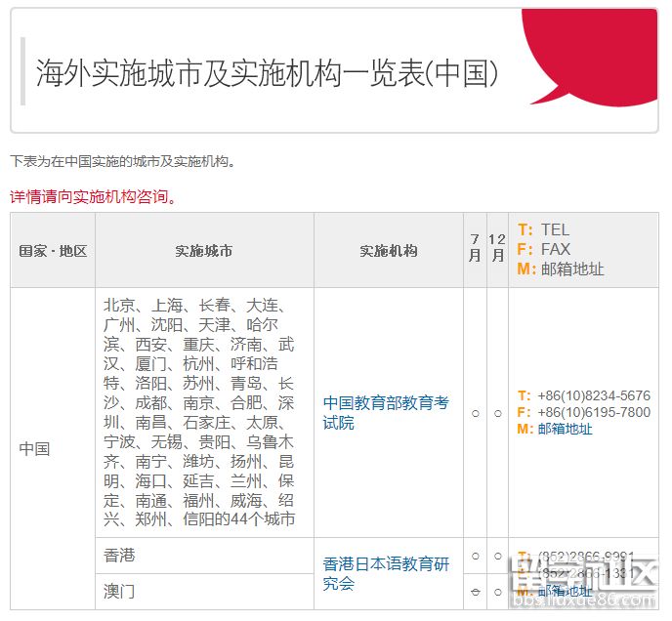Click the 44-city list beginning with 北京、上海
Viewport: 672px width, 621px height.
[x=199, y=412]
